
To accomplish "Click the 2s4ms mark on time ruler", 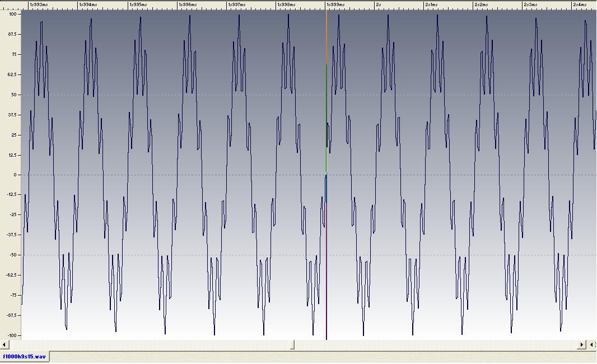I will 580,4.
